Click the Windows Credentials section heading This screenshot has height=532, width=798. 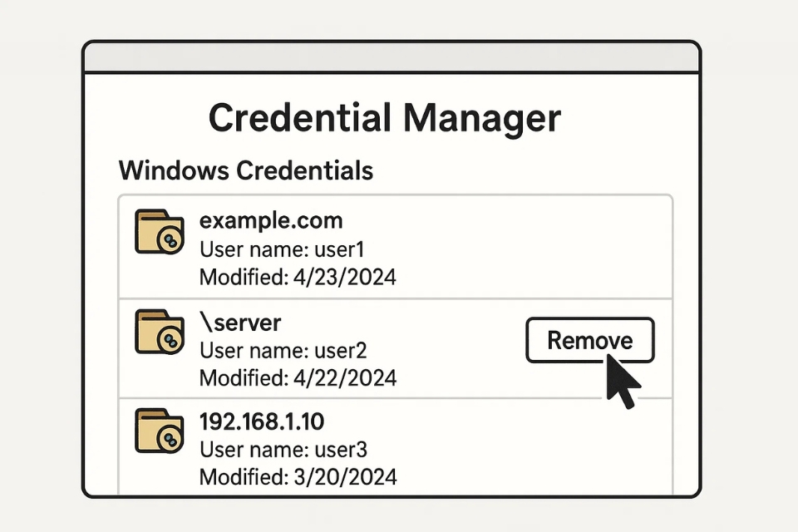(246, 171)
